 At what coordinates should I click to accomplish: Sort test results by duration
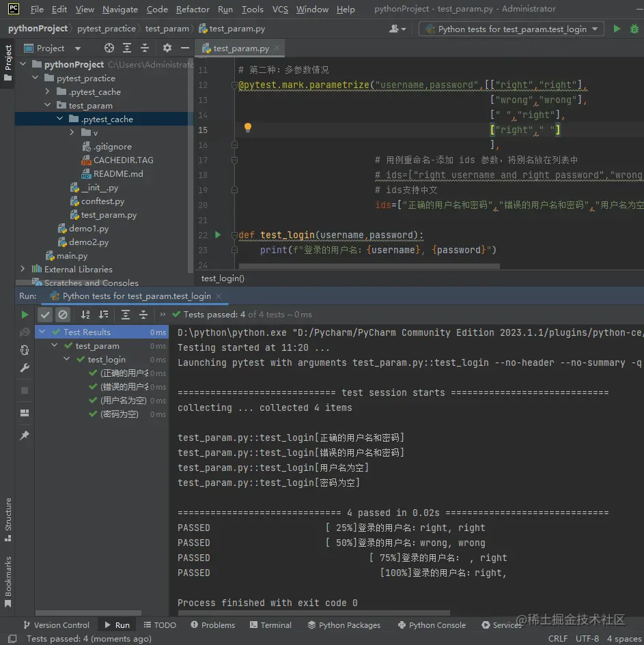(x=103, y=315)
